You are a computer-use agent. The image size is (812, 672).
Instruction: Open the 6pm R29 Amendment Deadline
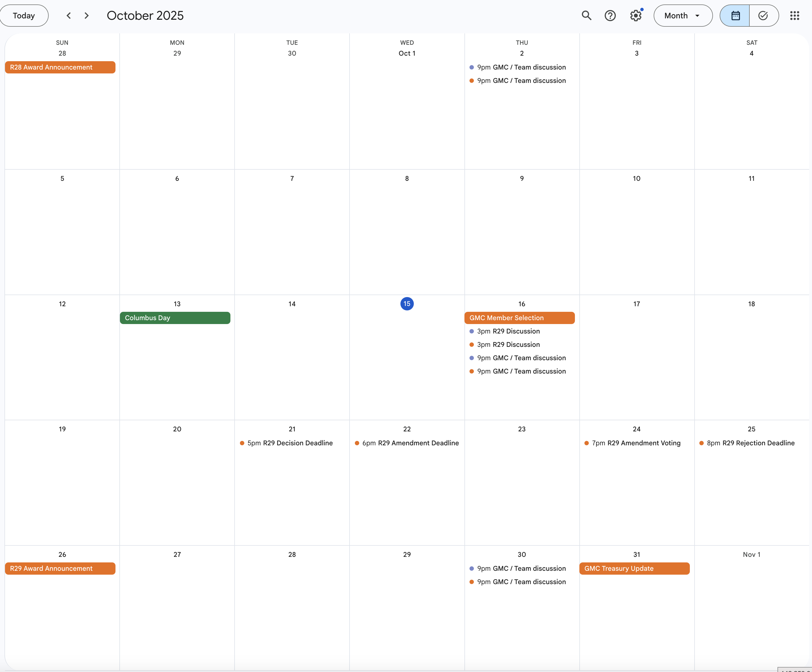pyautogui.click(x=410, y=443)
